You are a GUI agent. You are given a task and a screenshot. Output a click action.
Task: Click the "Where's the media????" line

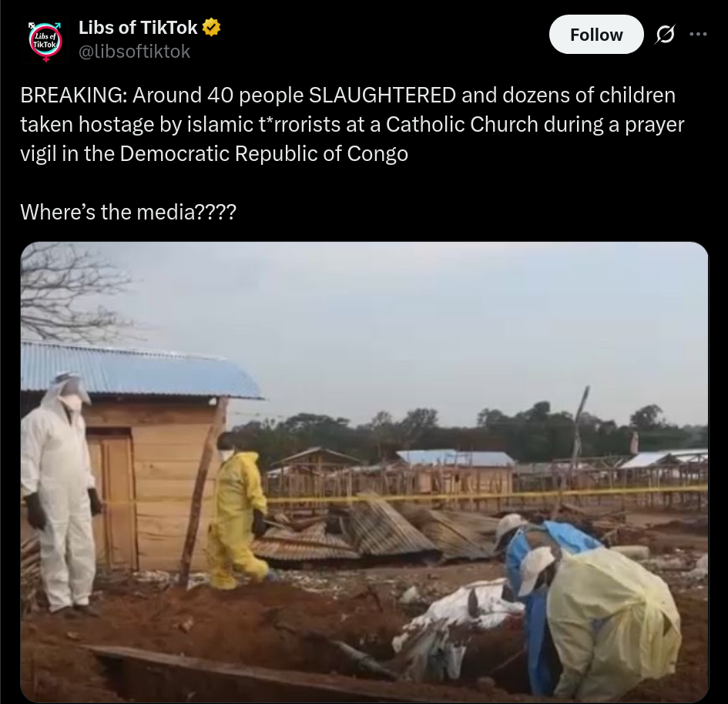(x=129, y=212)
